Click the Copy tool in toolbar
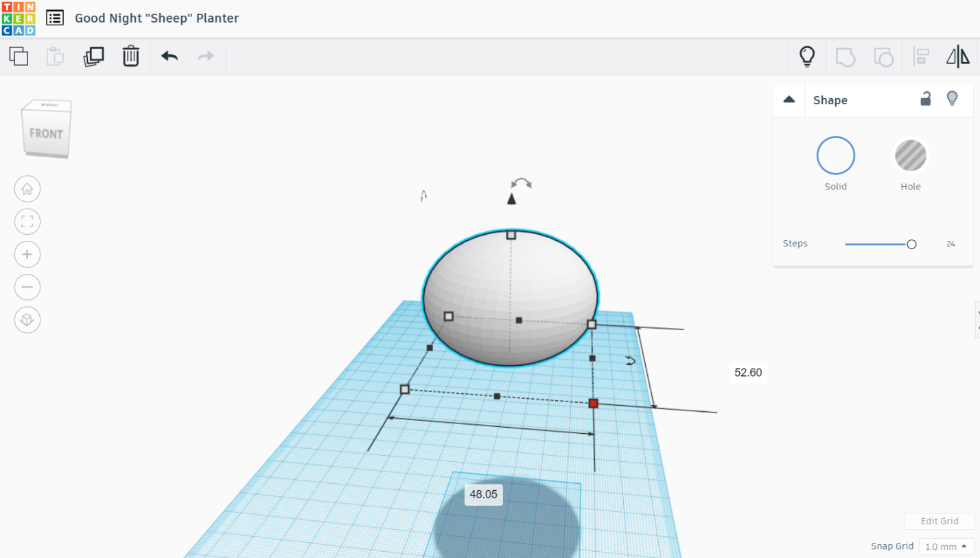This screenshot has height=558, width=980. coord(19,56)
